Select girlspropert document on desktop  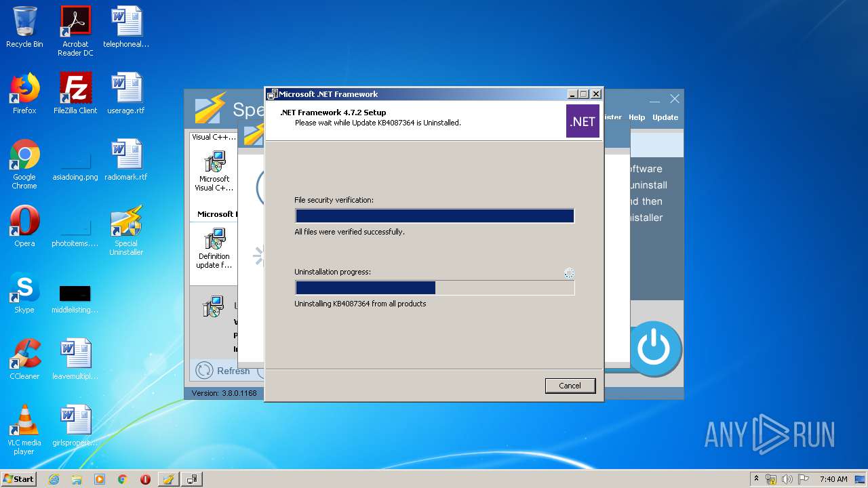pyautogui.click(x=75, y=426)
